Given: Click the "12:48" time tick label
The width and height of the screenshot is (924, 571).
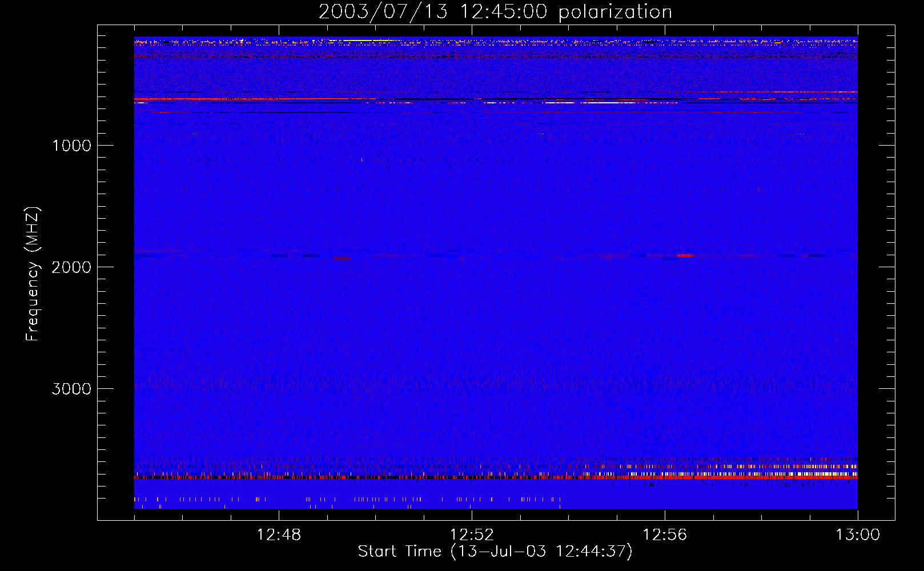Looking at the screenshot, I should point(279,535).
